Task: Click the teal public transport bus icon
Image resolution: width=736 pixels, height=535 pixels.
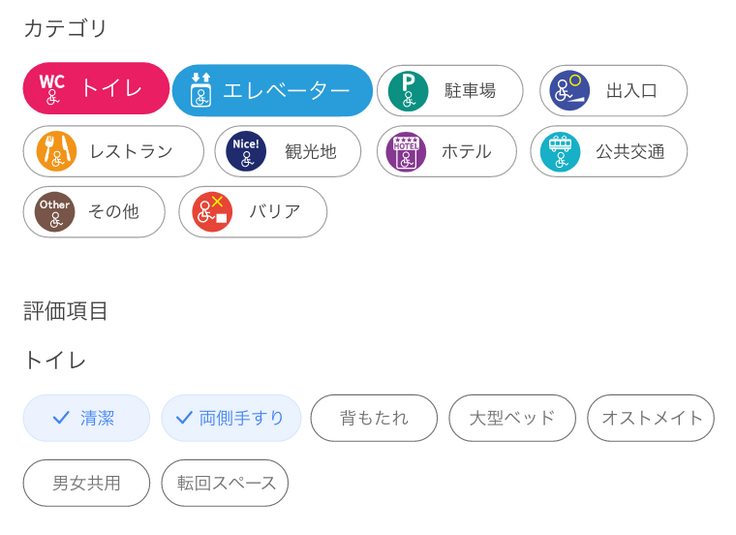Action: pos(560,151)
